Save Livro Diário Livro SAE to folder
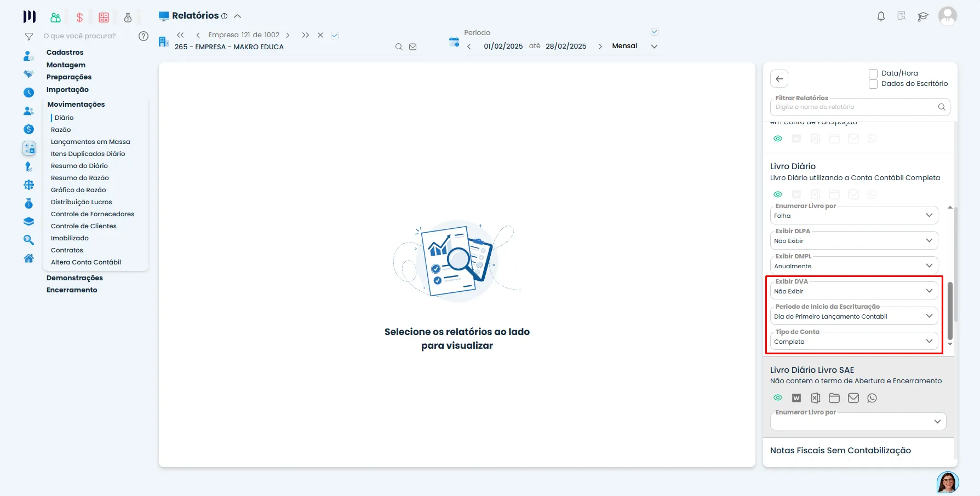 coord(834,398)
